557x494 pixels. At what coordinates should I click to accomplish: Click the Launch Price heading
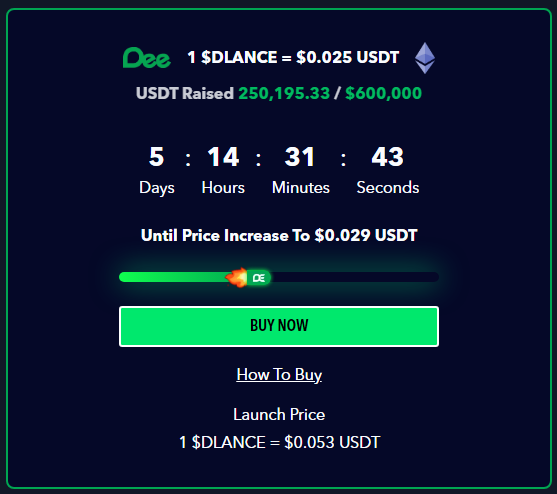279,414
